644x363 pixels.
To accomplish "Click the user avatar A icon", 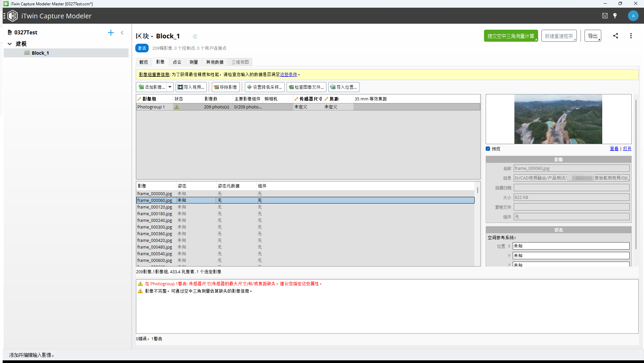I will (x=633, y=16).
